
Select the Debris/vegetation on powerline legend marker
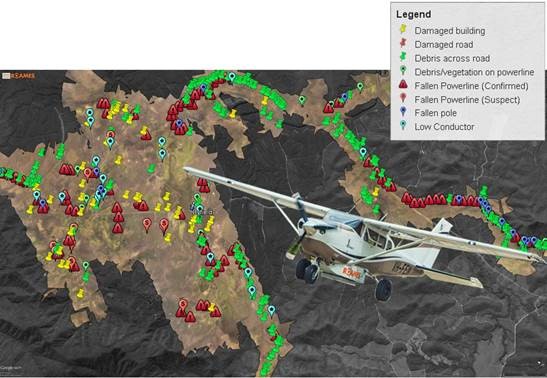coord(403,70)
